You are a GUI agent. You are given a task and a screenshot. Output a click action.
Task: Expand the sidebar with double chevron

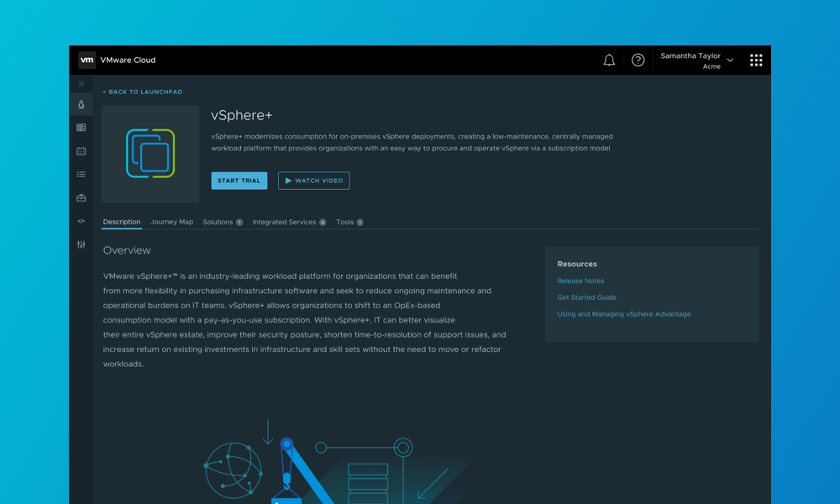[81, 83]
